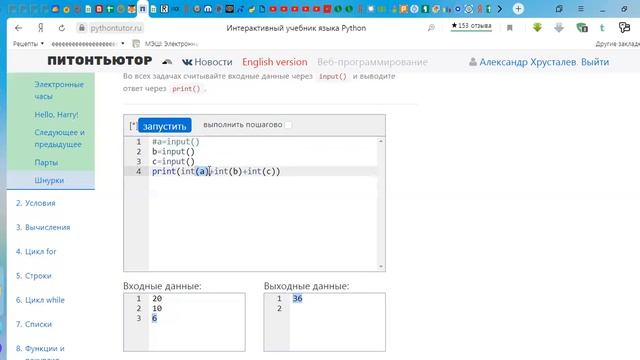Image resolution: width=640 pixels, height=360 pixels.
Task: Click input value 10 in Входные данные
Action: click(x=157, y=308)
